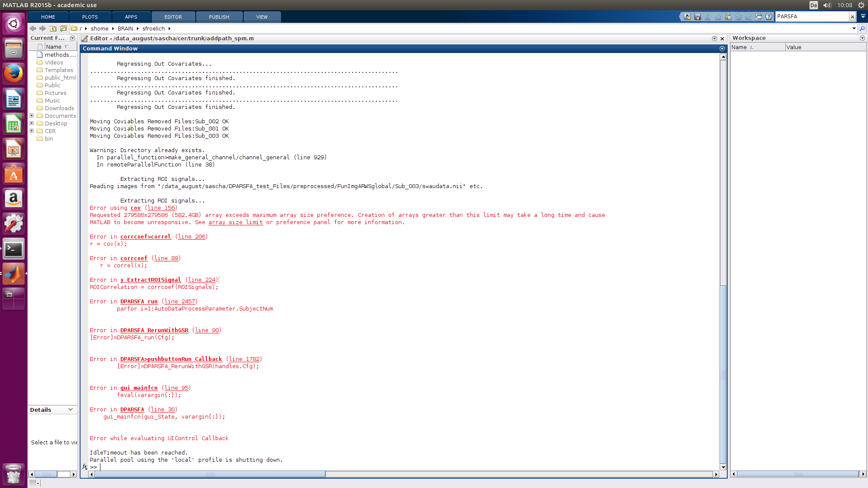Open the 'corrcoef>correl' error link

[x=146, y=237]
